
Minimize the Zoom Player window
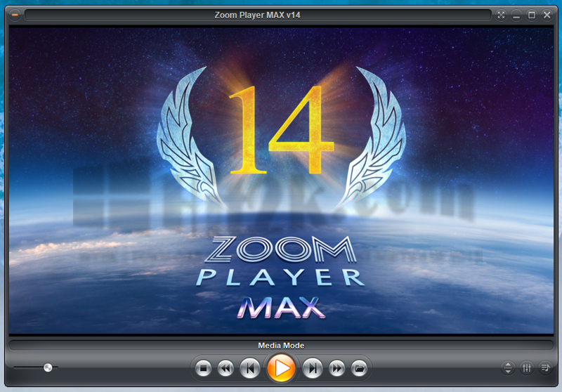[x=516, y=15]
